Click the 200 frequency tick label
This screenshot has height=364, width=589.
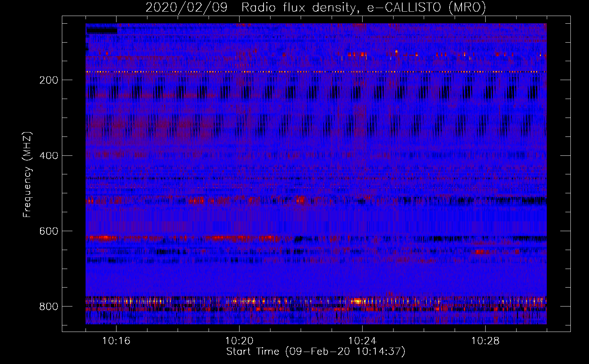(x=49, y=80)
